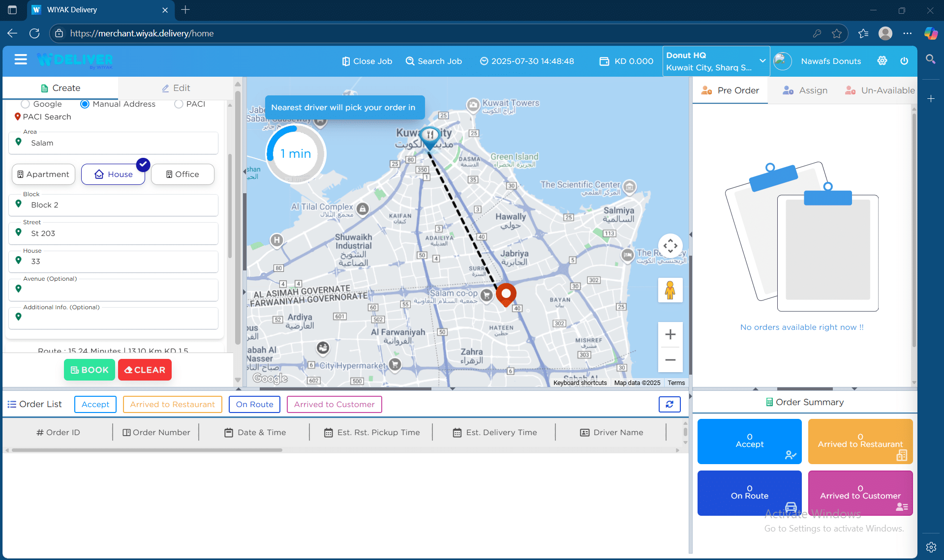Image resolution: width=944 pixels, height=560 pixels.
Task: Zoom out on the map
Action: tap(670, 360)
